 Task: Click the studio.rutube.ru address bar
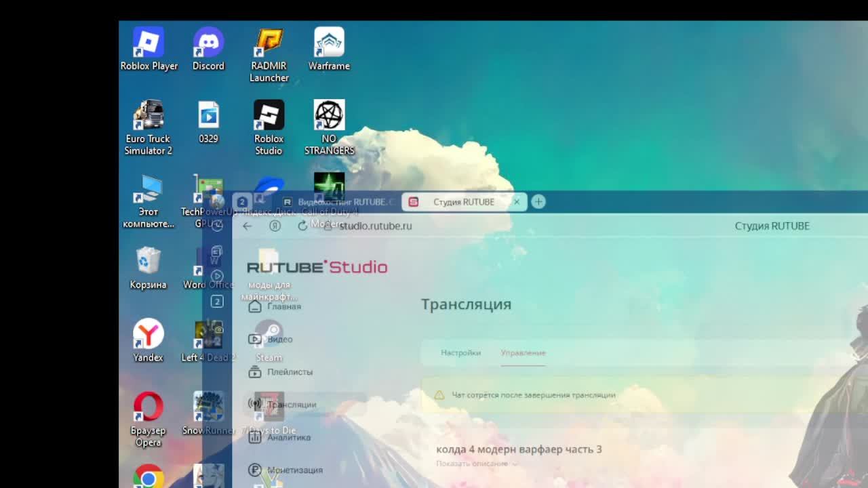tap(376, 226)
